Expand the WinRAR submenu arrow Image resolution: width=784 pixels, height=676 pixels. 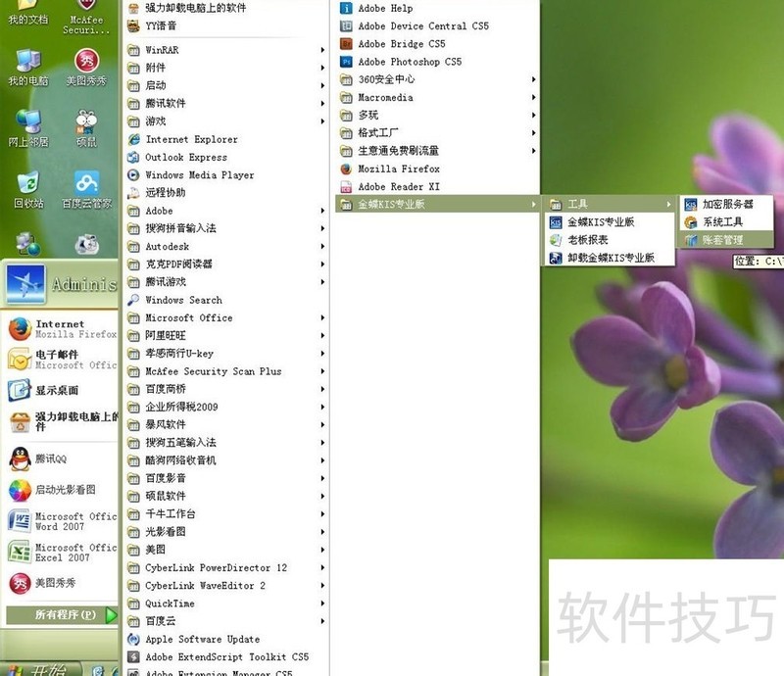coord(322,50)
